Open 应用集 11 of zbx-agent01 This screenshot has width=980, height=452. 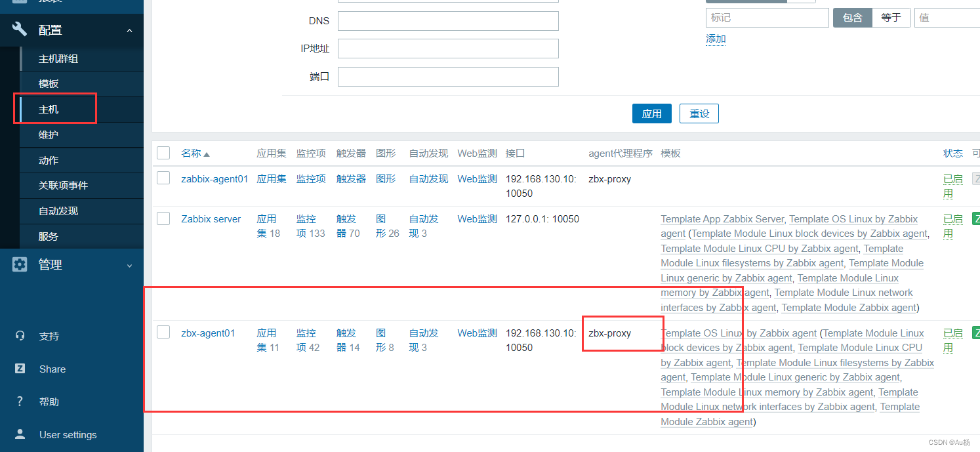(x=268, y=340)
